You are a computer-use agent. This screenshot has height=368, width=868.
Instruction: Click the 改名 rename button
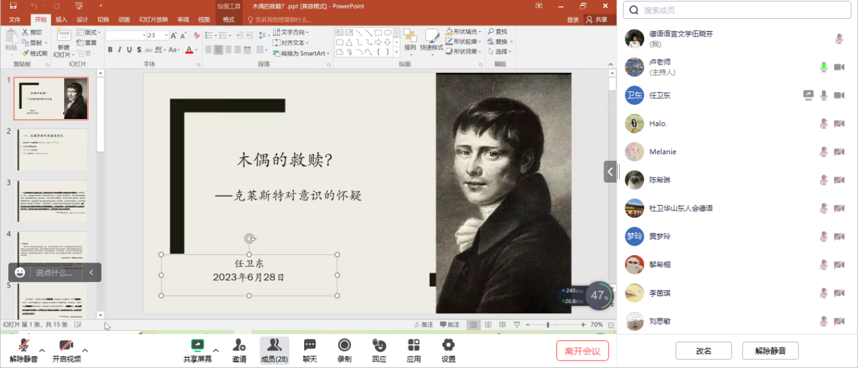(x=703, y=351)
